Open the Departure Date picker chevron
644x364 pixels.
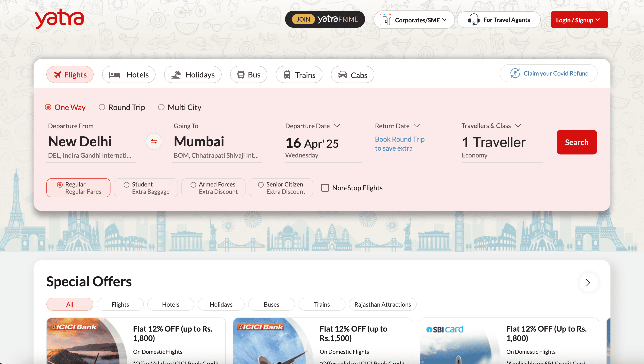click(x=337, y=126)
